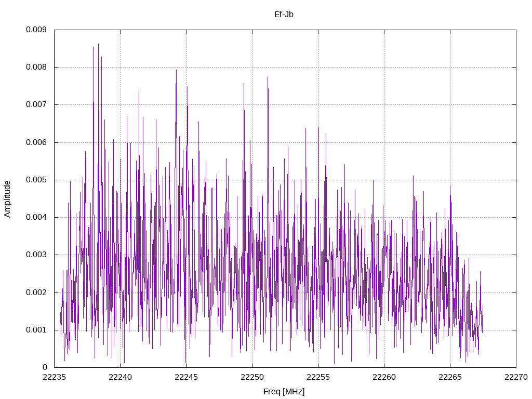Click the y-axis tick label 0.005
Screen dimensions: 532x399
coord(36,179)
